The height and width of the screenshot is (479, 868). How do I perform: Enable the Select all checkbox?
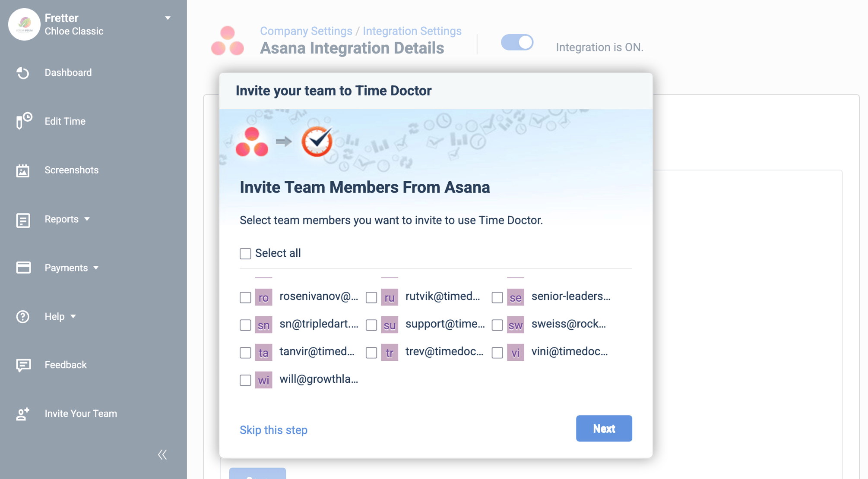[x=245, y=254]
